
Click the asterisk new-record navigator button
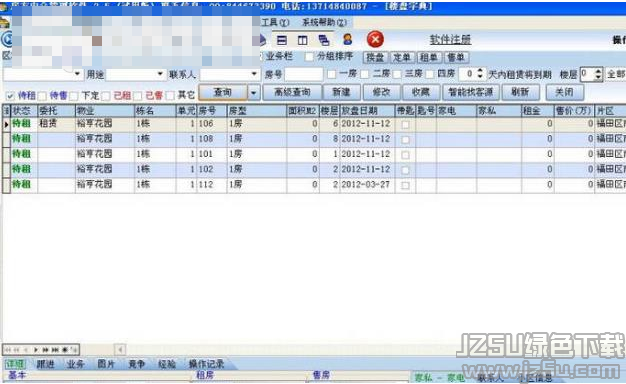(64, 350)
